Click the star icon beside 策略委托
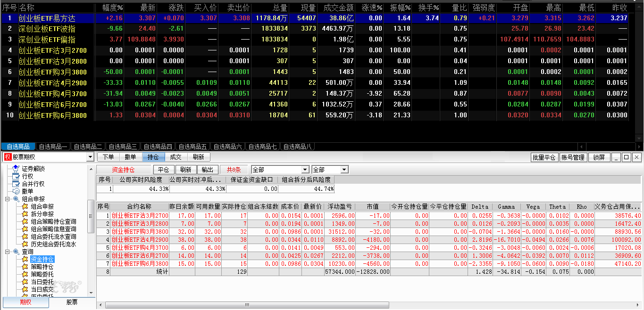This screenshot has height=310, width=644. pyautogui.click(x=25, y=274)
